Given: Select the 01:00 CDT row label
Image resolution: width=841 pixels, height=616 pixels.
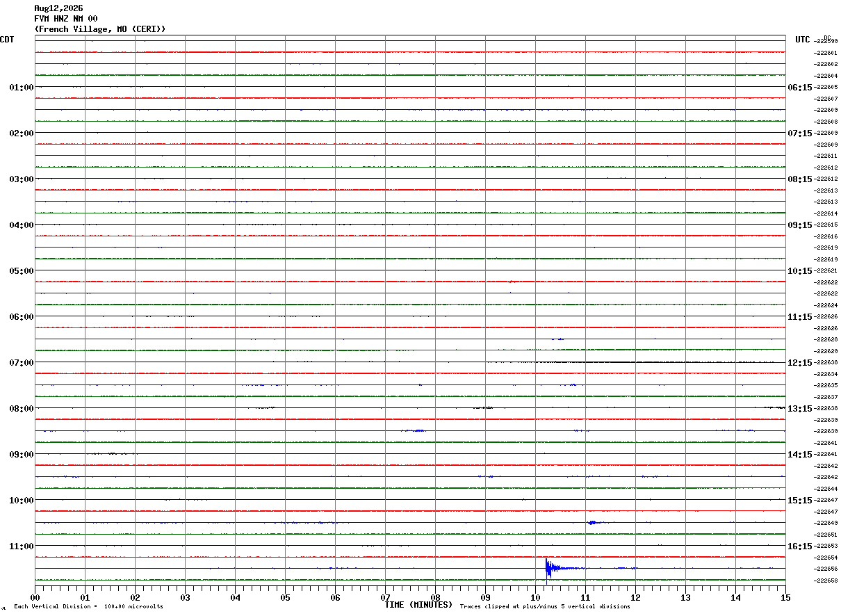Looking at the screenshot, I should [x=21, y=88].
